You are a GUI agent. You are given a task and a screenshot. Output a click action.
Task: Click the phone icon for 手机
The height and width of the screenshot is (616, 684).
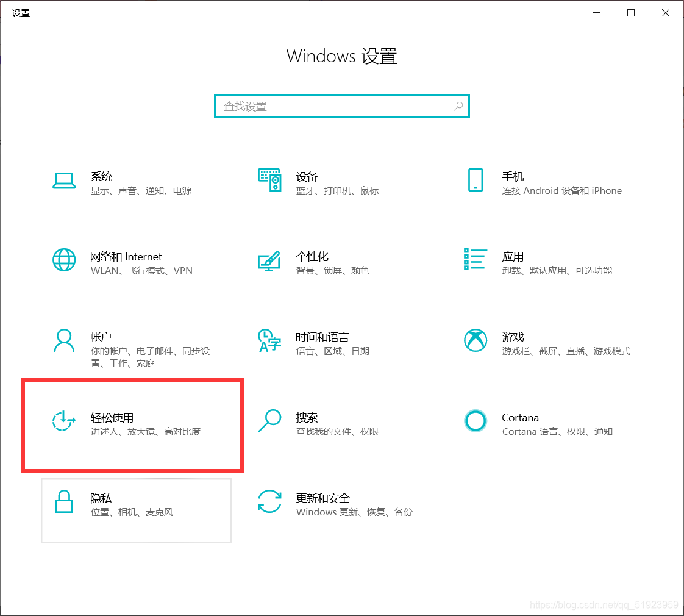coord(476,180)
